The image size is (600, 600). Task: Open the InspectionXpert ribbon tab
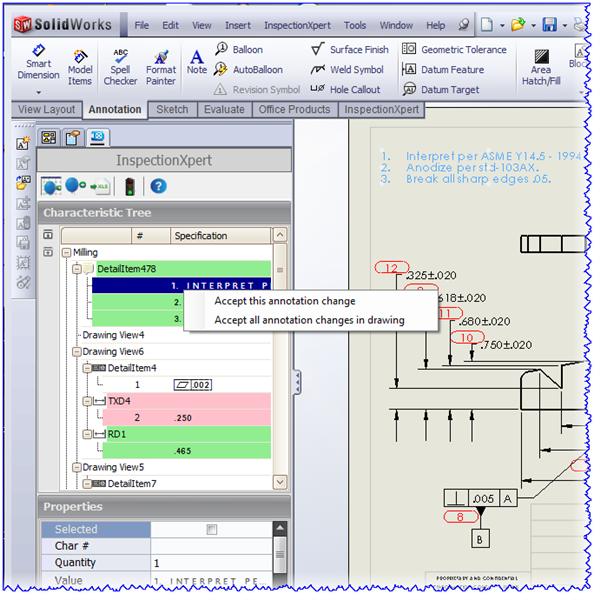(x=382, y=109)
